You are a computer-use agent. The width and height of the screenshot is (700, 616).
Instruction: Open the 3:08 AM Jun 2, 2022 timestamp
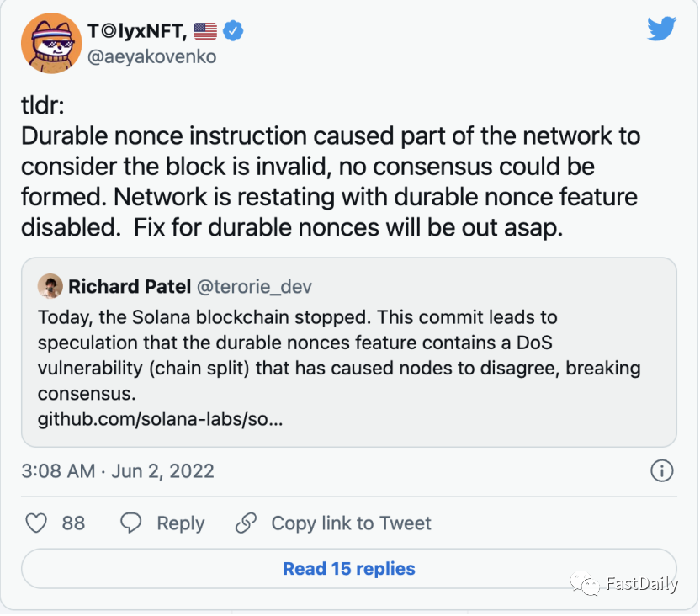pos(118,471)
